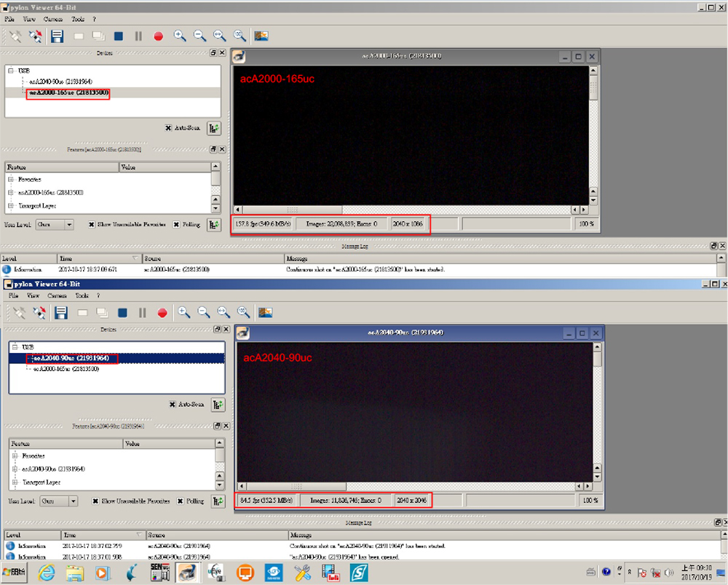Stop grabbing with the blue square icon in the lower window
Image resolution: width=728 pixels, height=585 pixels.
122,313
